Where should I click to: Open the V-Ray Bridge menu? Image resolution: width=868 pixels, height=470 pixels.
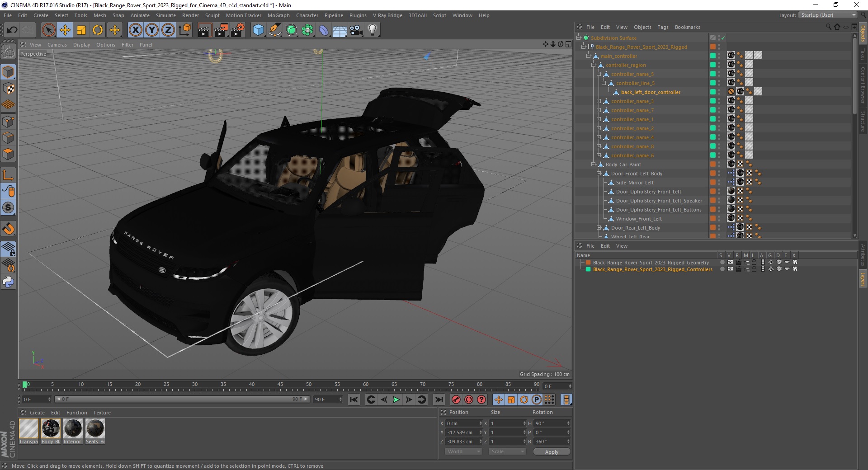pyautogui.click(x=387, y=15)
